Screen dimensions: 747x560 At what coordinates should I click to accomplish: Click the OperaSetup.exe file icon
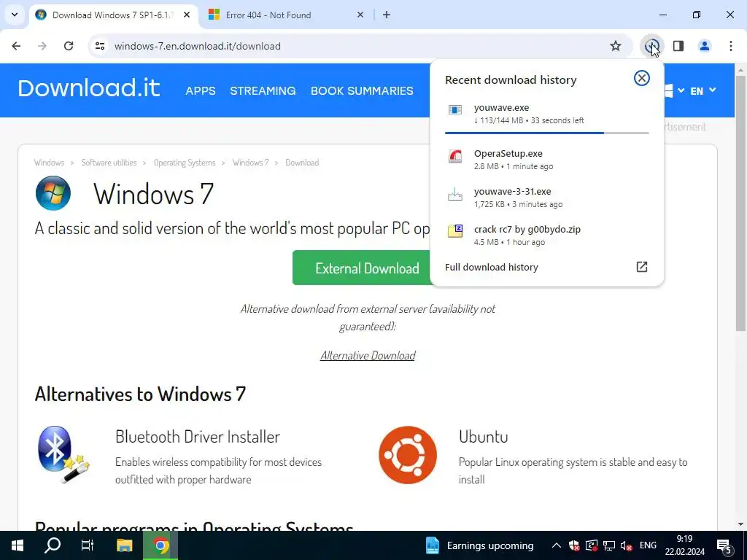(x=455, y=156)
